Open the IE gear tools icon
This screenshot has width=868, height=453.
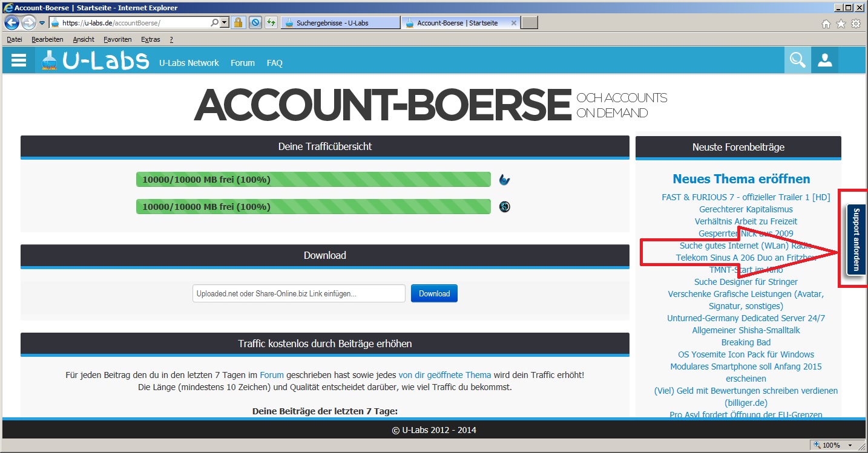click(855, 24)
